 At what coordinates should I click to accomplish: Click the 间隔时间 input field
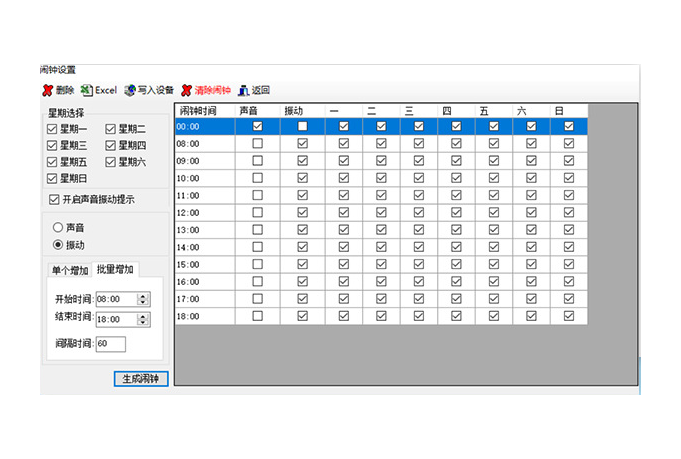[111, 344]
